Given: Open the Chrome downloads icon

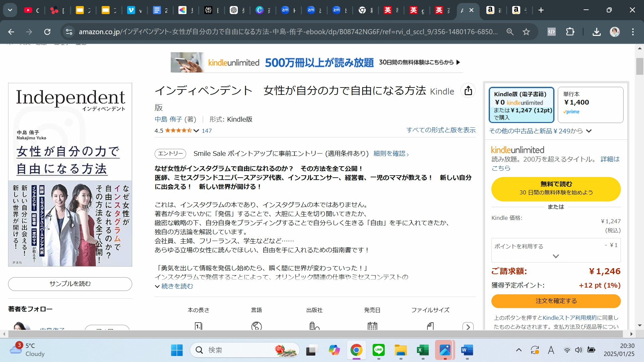Looking at the screenshot, I should click(596, 32).
